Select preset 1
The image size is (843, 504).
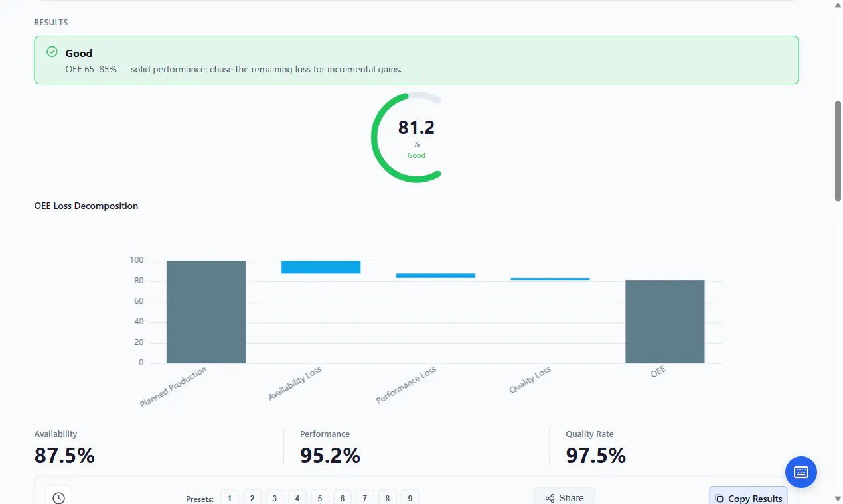coord(230,498)
